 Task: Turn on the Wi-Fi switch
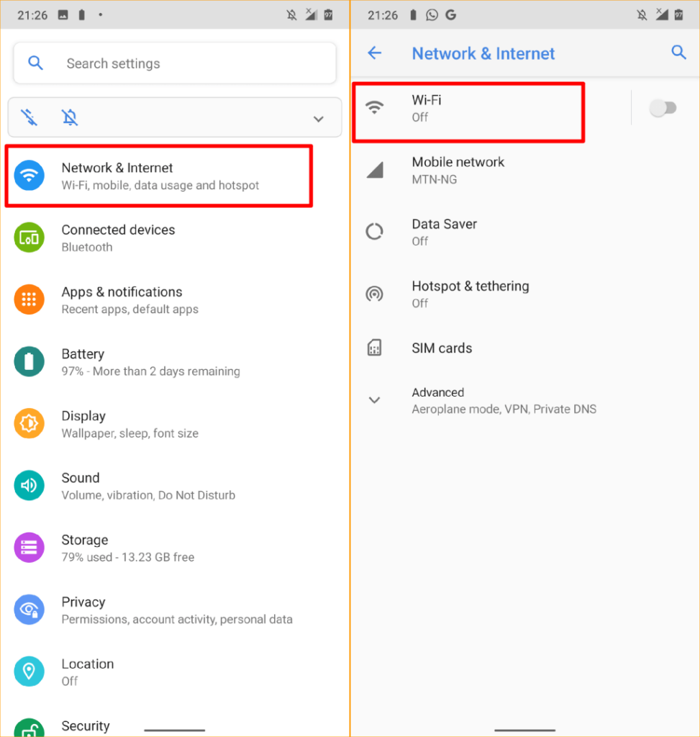(663, 108)
